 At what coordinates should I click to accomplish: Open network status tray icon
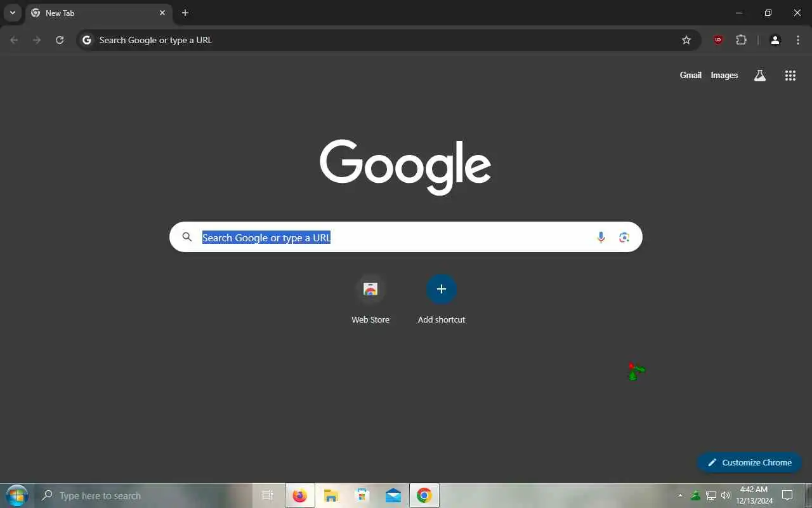711,495
